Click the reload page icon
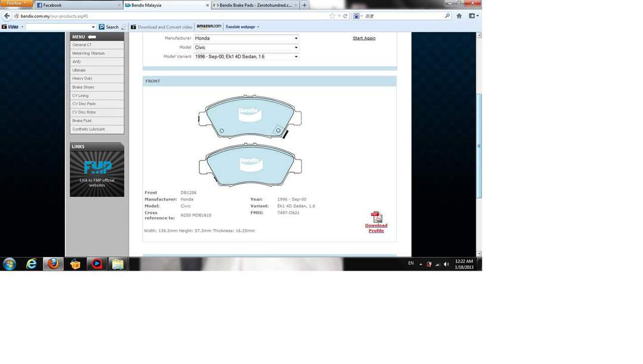 pyautogui.click(x=345, y=16)
